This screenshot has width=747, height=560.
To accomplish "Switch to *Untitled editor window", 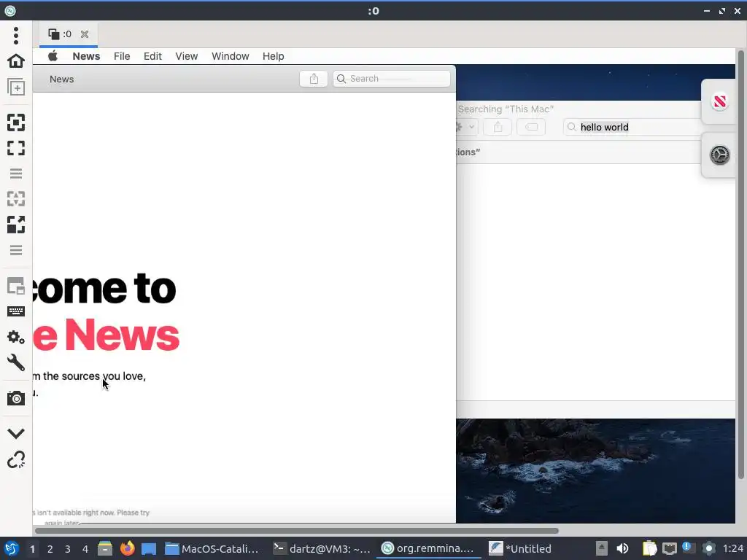I will pos(520,548).
